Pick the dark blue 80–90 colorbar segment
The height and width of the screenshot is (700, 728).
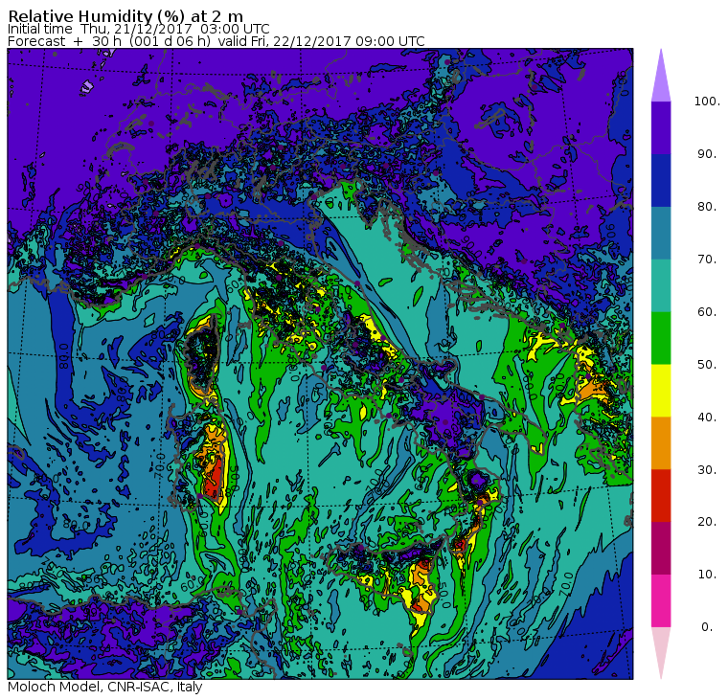pos(661,181)
